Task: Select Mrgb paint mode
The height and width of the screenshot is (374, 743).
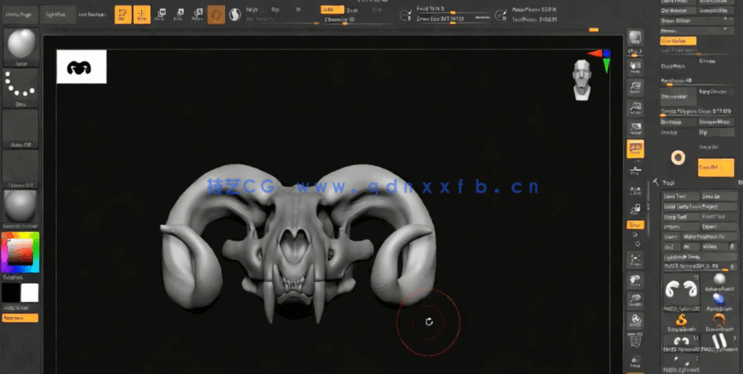Action: click(252, 9)
